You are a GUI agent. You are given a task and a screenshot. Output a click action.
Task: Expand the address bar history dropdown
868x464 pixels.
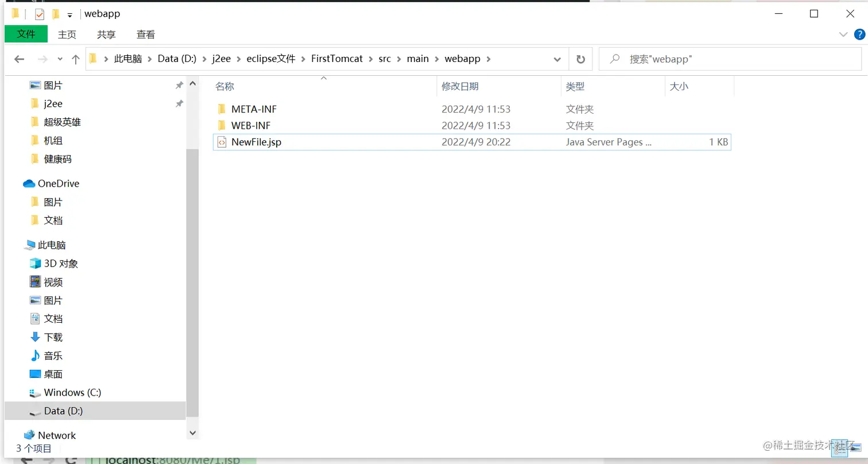pyautogui.click(x=557, y=59)
